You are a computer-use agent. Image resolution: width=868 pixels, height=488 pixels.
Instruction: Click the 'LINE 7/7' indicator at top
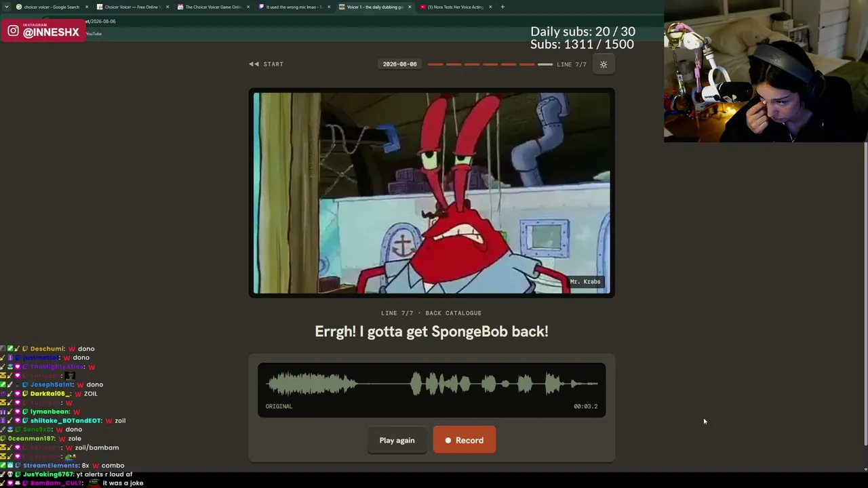pyautogui.click(x=572, y=64)
